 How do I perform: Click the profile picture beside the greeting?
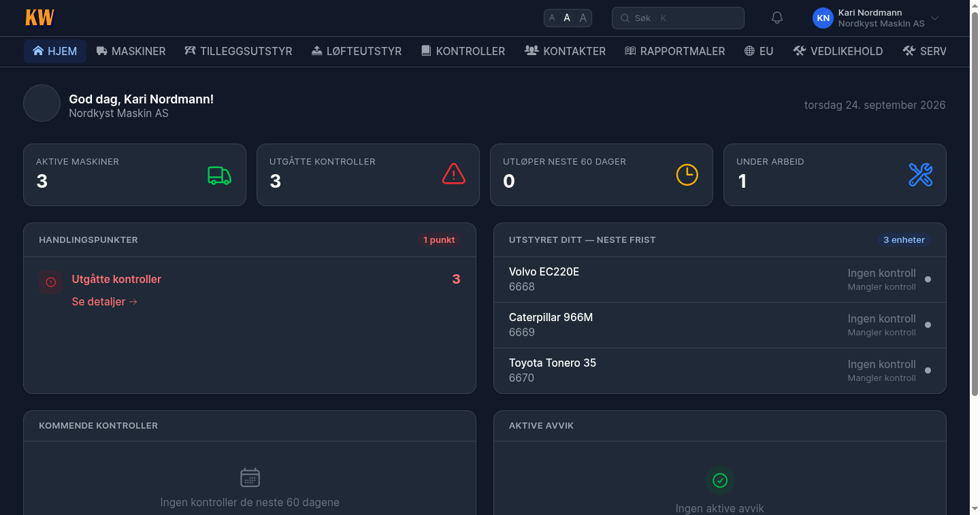(42, 103)
